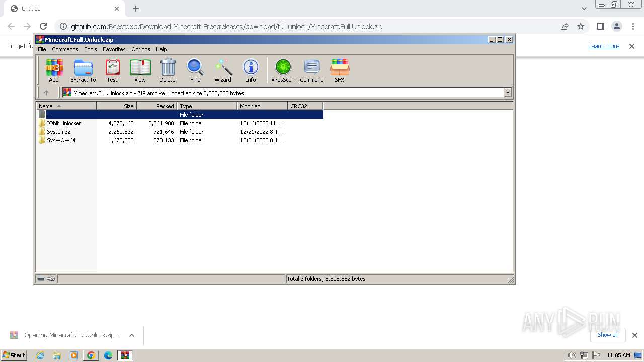Image resolution: width=644 pixels, height=362 pixels.
Task: Open the View file tool
Action: click(140, 71)
